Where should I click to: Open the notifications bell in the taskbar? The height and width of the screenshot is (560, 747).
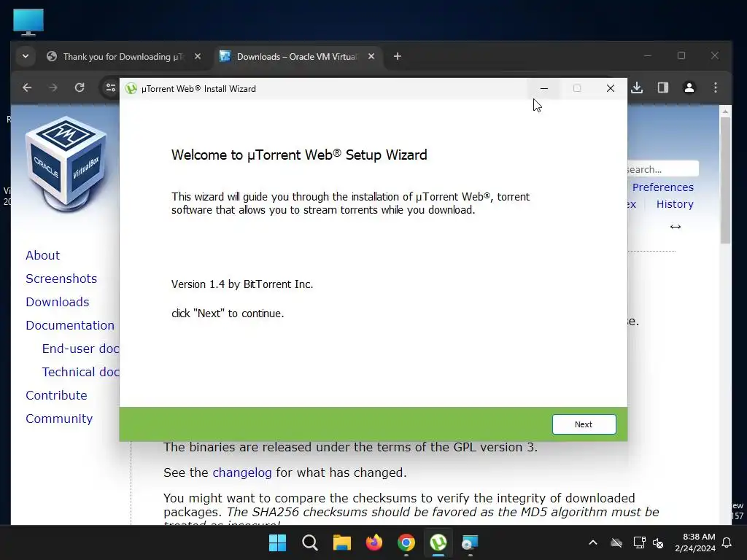tap(727, 542)
